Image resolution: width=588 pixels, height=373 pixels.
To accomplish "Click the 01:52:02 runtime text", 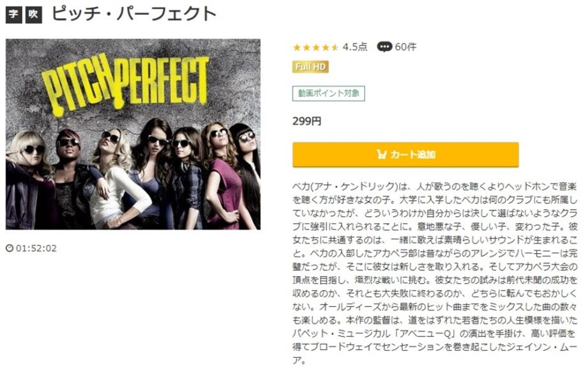I will pyautogui.click(x=36, y=248).
